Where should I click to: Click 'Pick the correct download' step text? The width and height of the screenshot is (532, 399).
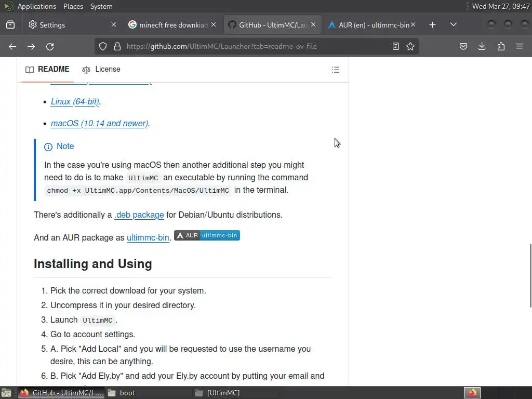pyautogui.click(x=128, y=291)
